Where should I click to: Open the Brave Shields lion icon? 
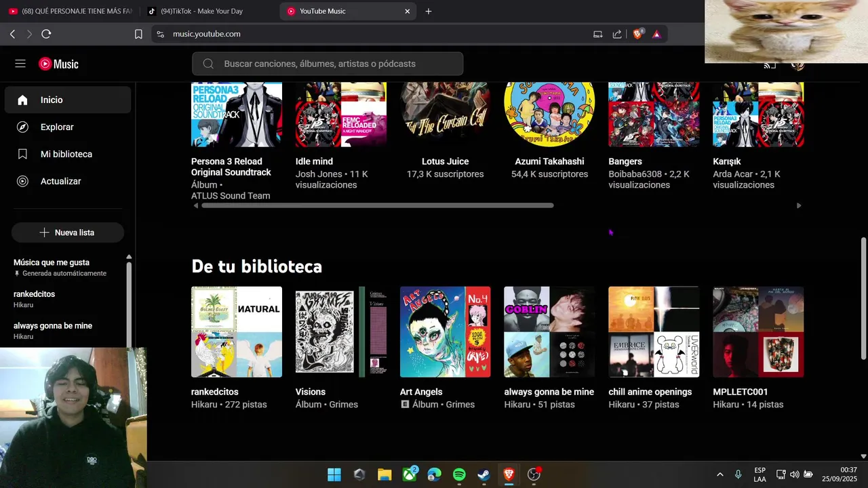[x=637, y=34]
